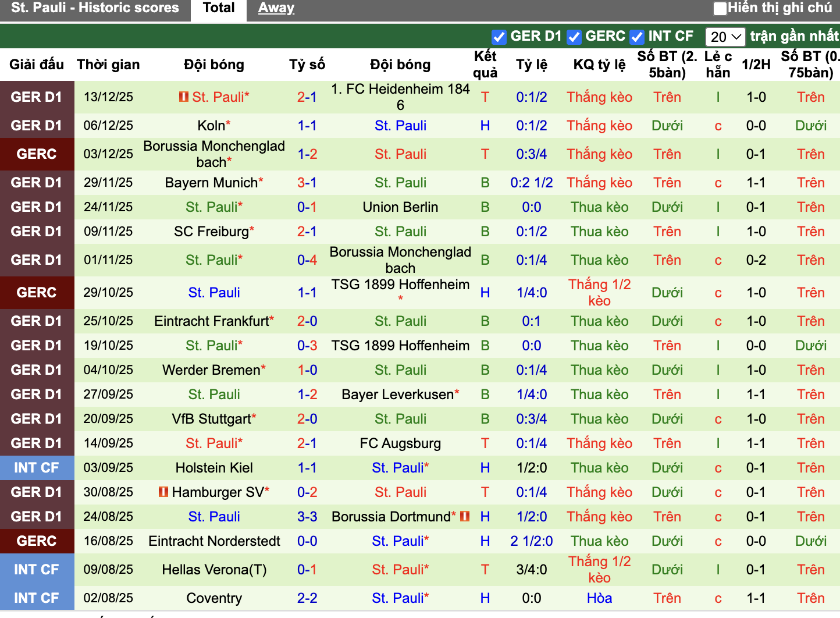The image size is (840, 618).
Task: Click Lẻ chẵn column header
Action: pyautogui.click(x=718, y=65)
